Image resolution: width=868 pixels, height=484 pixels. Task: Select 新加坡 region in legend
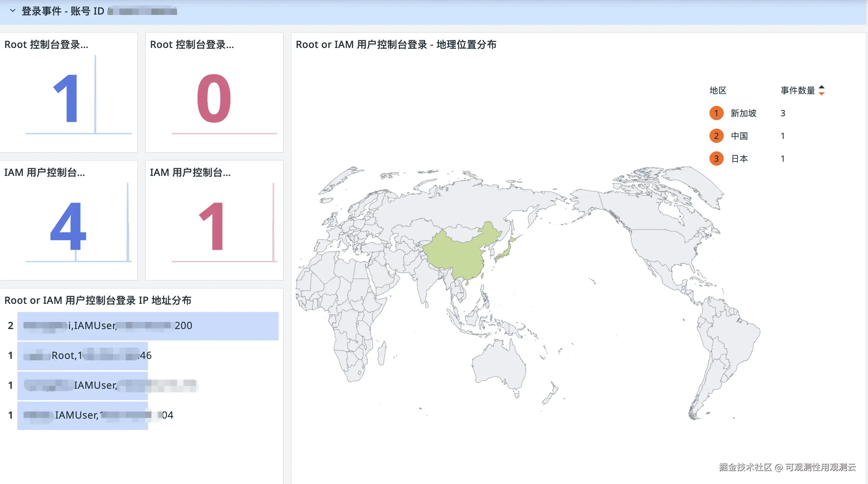[x=743, y=113]
